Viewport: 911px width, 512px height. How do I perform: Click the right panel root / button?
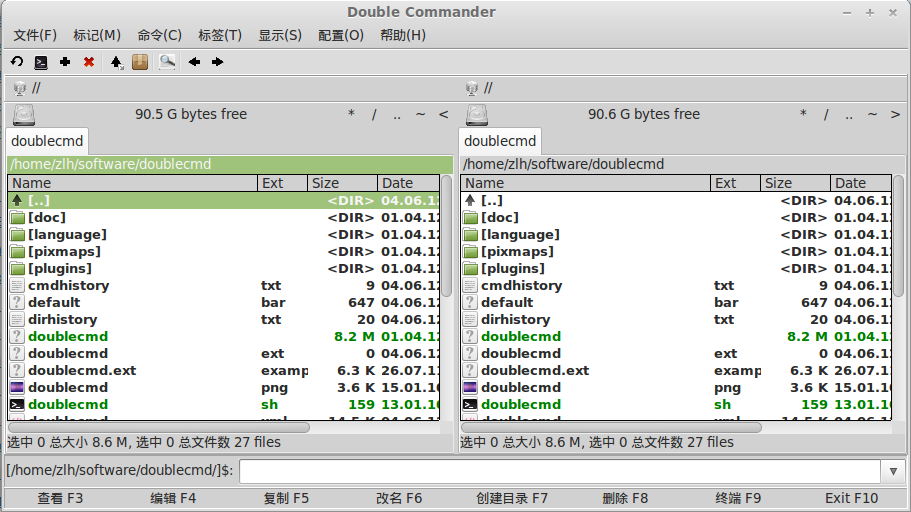tap(826, 114)
